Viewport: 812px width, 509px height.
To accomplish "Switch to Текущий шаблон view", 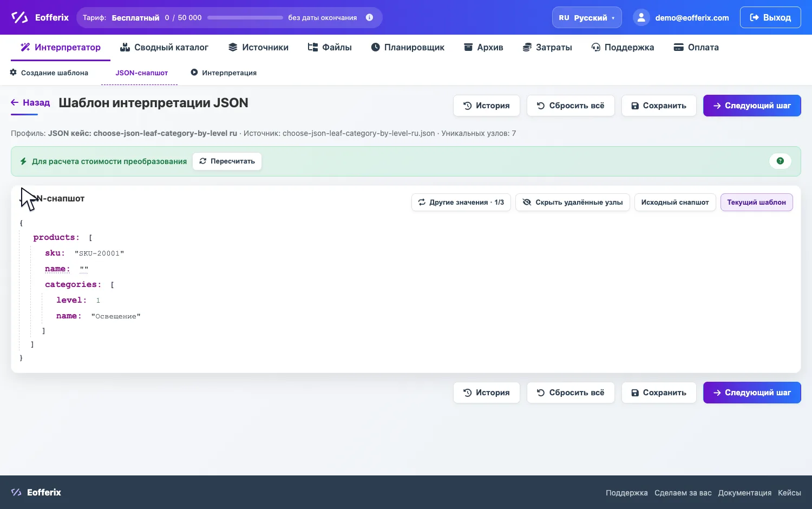I will pyautogui.click(x=756, y=203).
